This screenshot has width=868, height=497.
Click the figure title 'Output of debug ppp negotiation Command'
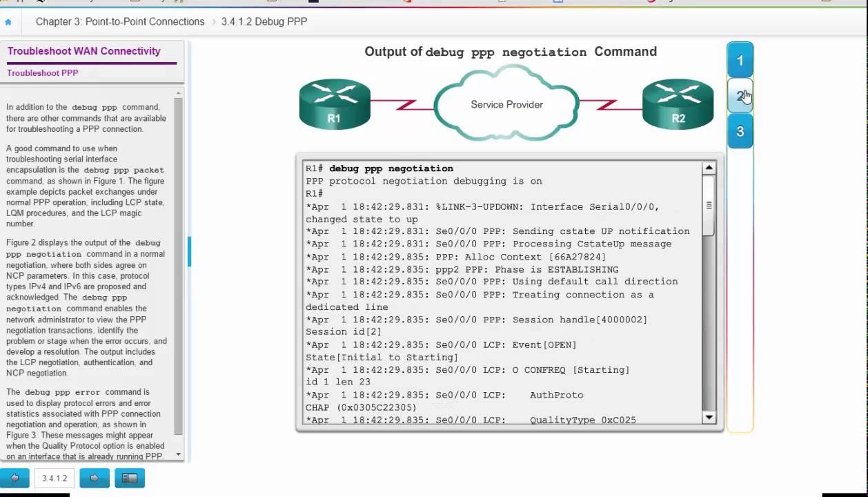coord(511,52)
